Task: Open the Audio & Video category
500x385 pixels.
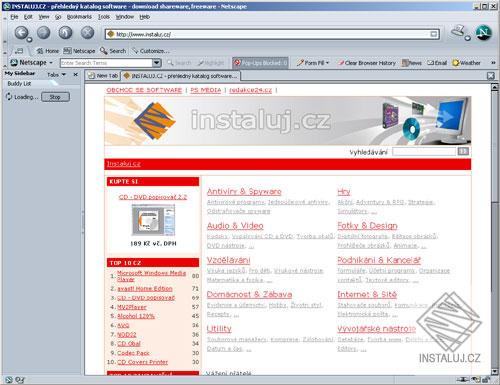Action: tap(235, 226)
